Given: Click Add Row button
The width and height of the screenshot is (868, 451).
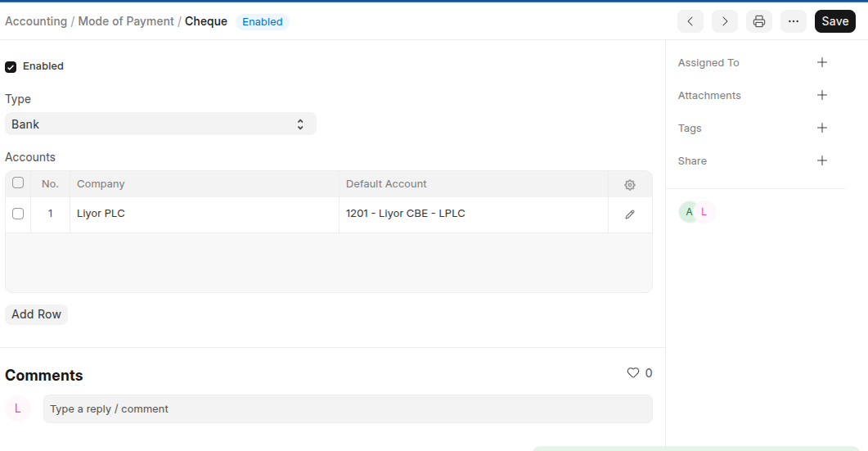Looking at the screenshot, I should click(36, 314).
